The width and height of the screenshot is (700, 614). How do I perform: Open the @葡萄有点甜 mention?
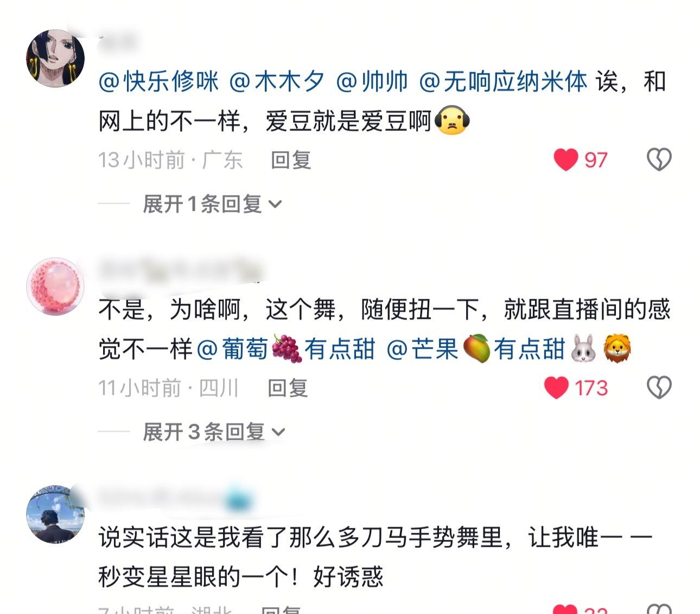(x=285, y=349)
